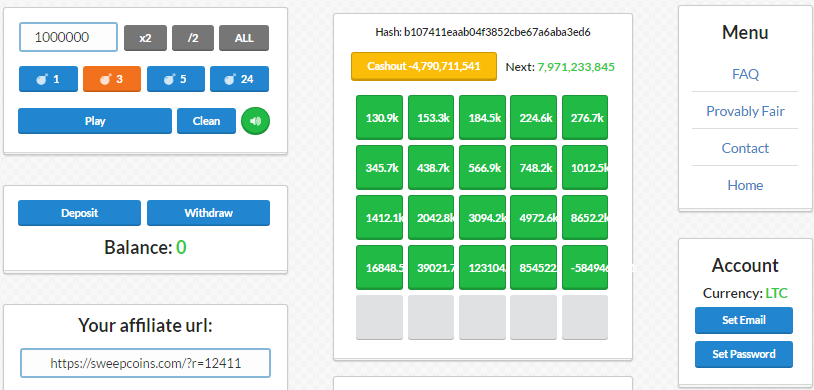Click the Clean button
Viewport: 814px width, 390px height.
(x=207, y=121)
